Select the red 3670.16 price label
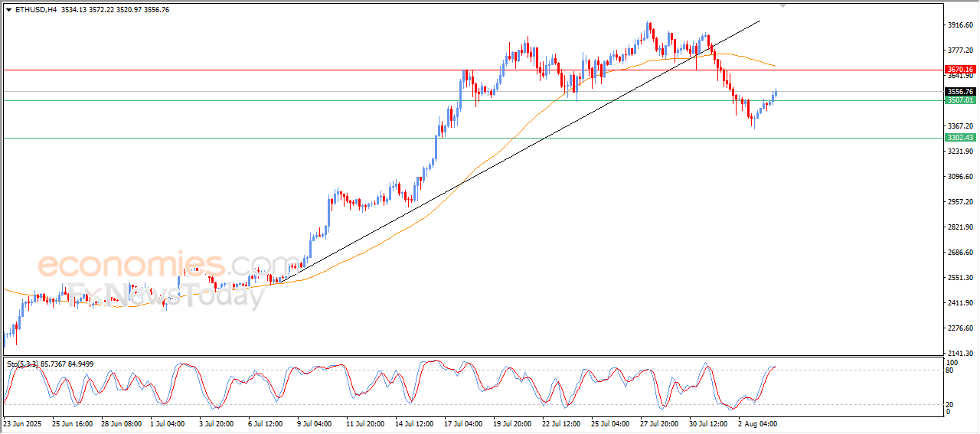980x434 pixels. point(959,70)
